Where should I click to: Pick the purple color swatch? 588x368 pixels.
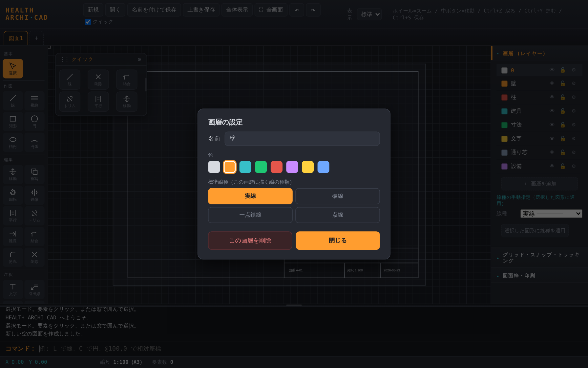292,167
